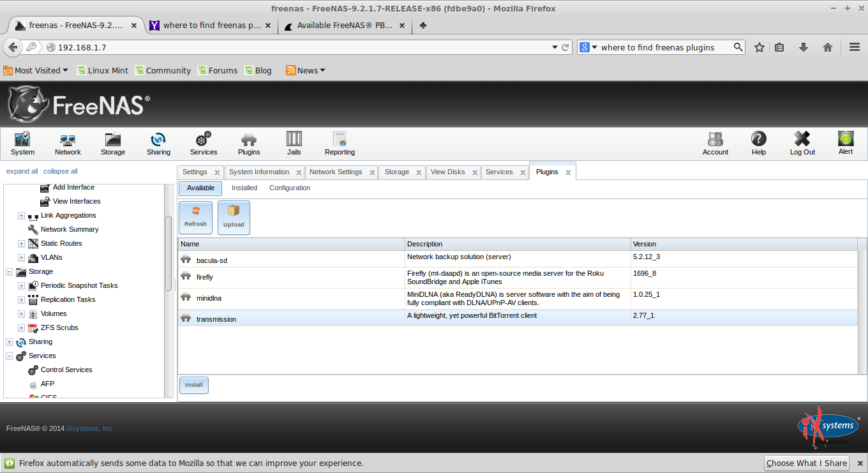Reload the page in Firefox

565,47
